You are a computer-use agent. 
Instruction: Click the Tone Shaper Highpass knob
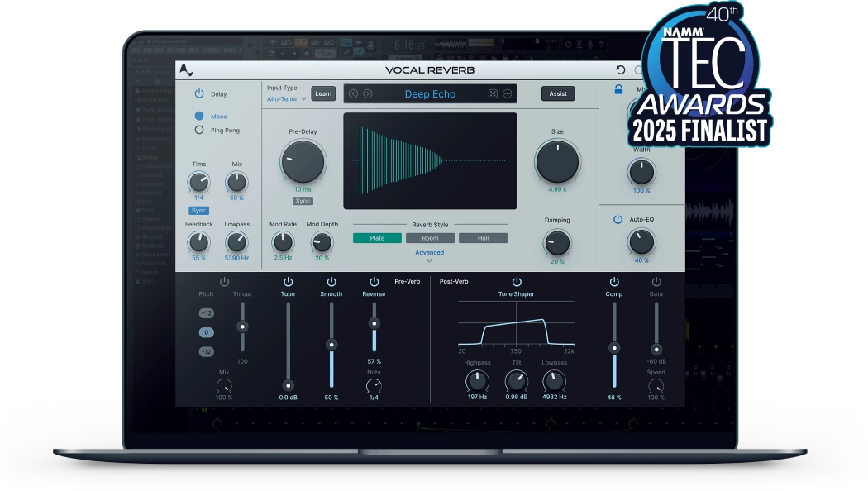[477, 381]
